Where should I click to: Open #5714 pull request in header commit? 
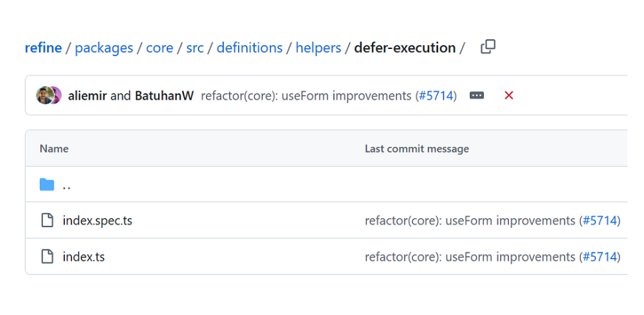tap(436, 96)
